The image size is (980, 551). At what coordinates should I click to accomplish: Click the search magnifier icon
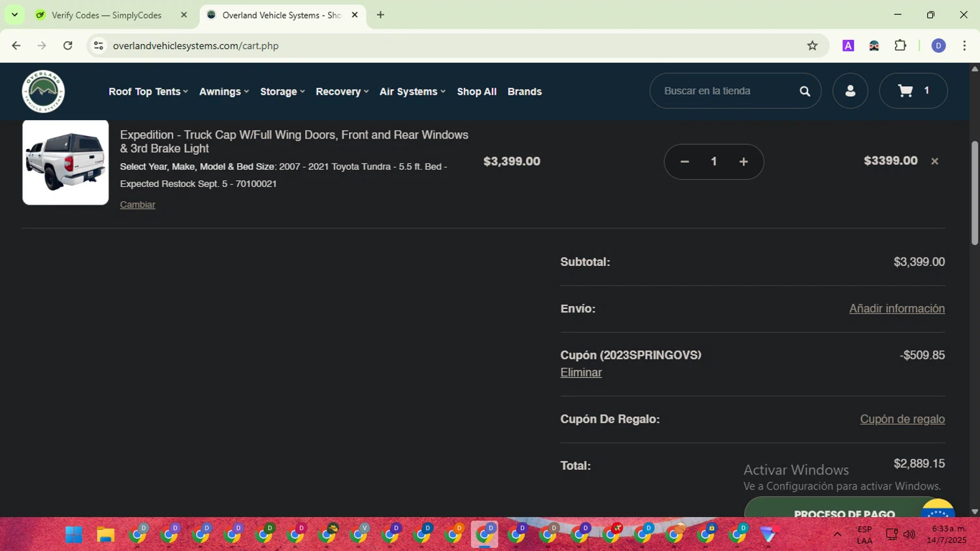(x=805, y=92)
